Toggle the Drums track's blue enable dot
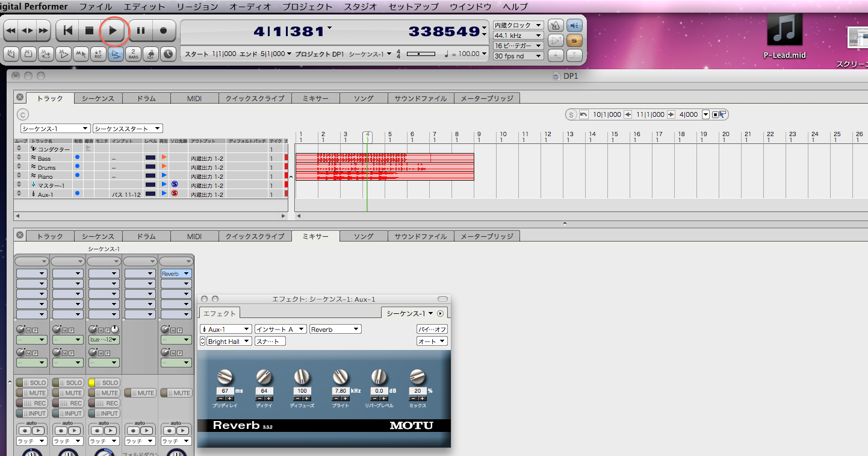The height and width of the screenshot is (456, 868). point(77,167)
